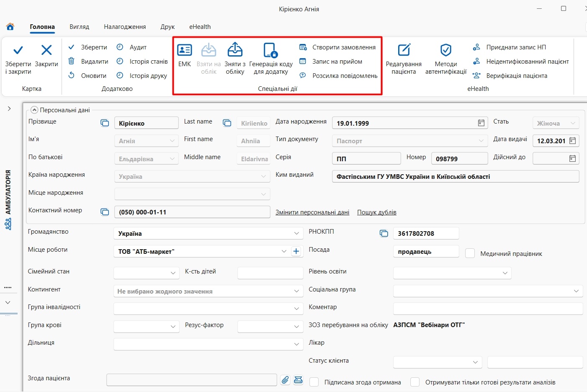Click Розсилка повідомлень button
The width and height of the screenshot is (587, 392).
point(339,76)
